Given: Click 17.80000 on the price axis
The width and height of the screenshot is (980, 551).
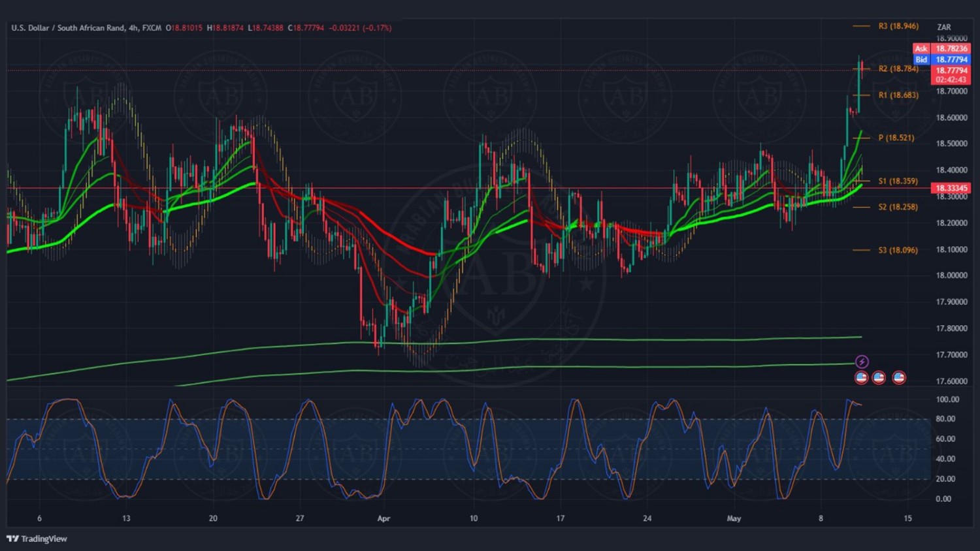Looking at the screenshot, I should 951,329.
